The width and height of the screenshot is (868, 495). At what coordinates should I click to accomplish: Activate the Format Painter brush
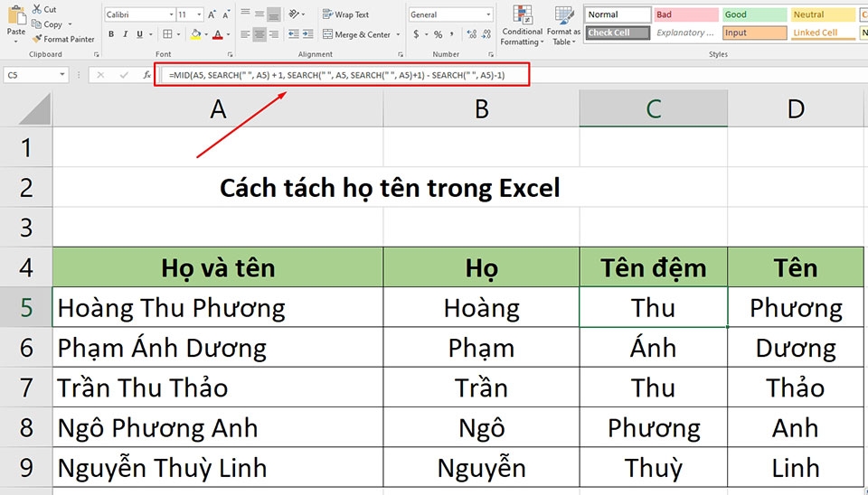[37, 39]
